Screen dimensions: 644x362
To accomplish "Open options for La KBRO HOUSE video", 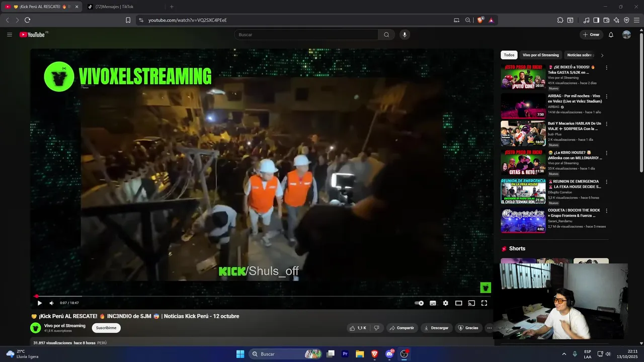I will [606, 153].
